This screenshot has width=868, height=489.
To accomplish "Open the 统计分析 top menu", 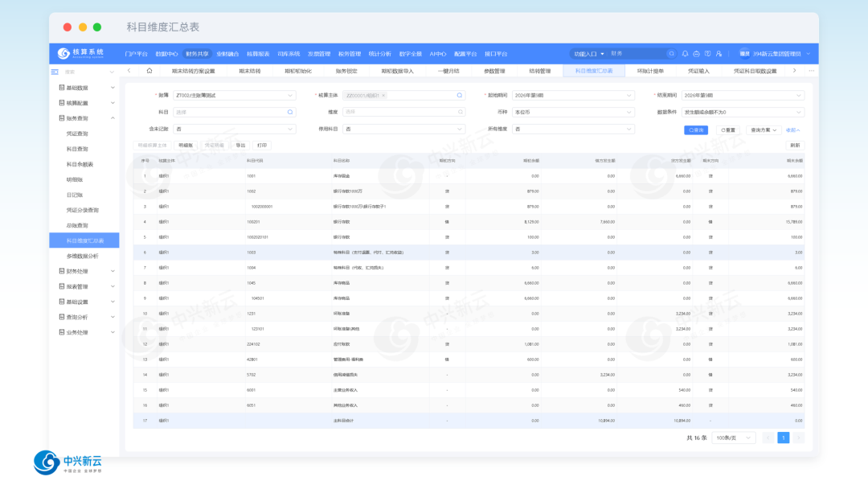I will point(379,54).
